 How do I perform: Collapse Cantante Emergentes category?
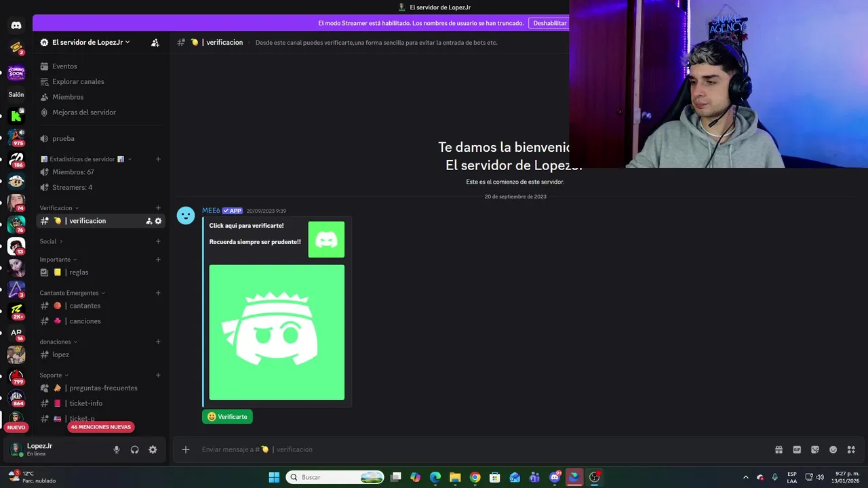pos(73,293)
